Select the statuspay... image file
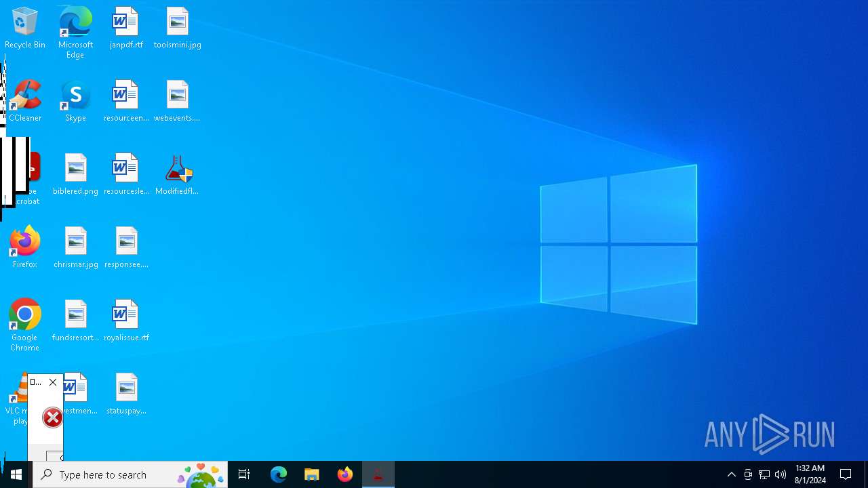The width and height of the screenshot is (868, 488). pos(126,394)
